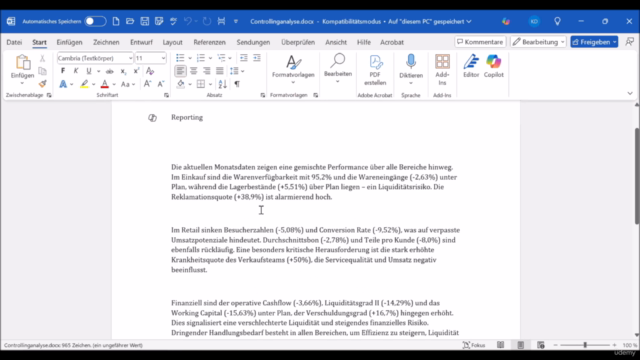Click the new document icon in title bar

pyautogui.click(x=116, y=21)
